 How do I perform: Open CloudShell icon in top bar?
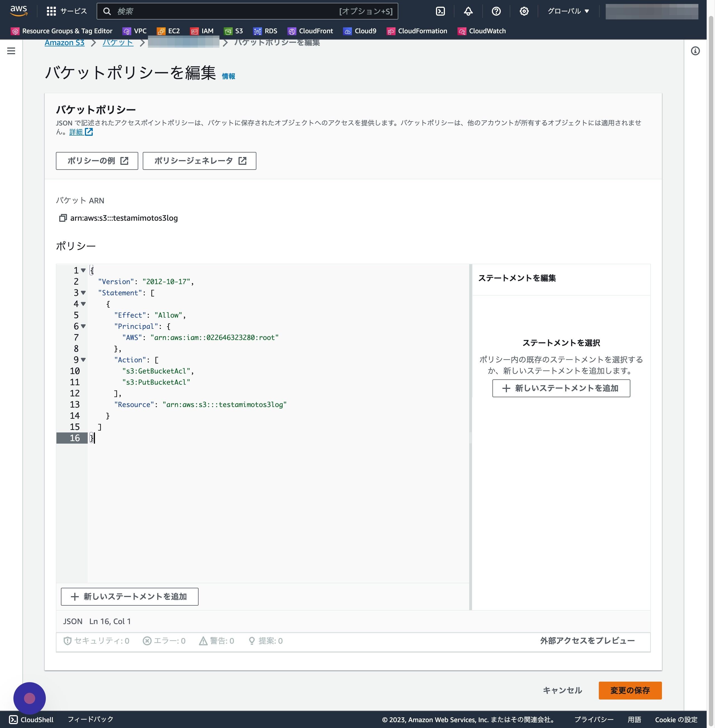(440, 11)
